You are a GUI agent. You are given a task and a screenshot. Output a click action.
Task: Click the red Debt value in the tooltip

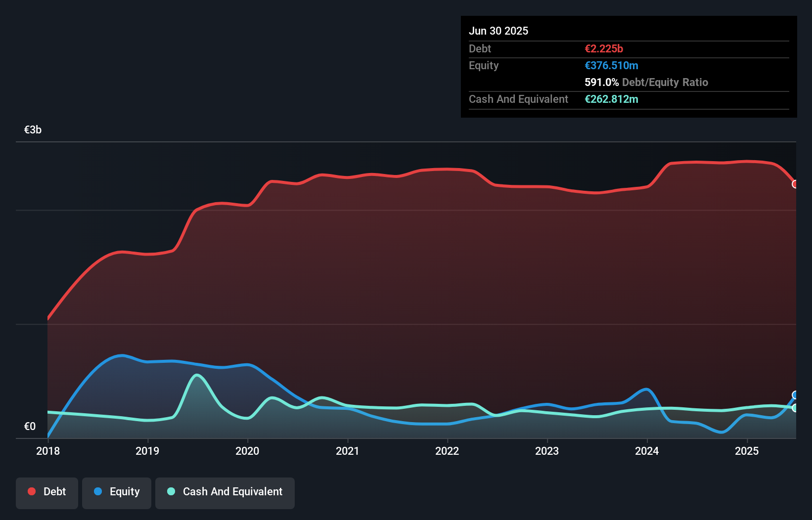tap(604, 48)
